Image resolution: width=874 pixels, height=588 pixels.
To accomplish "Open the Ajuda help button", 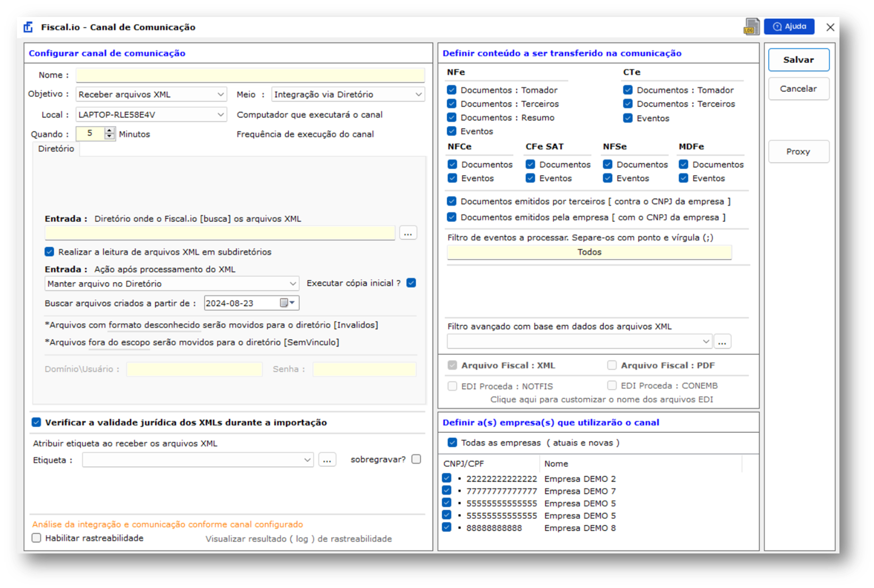I will click(789, 27).
